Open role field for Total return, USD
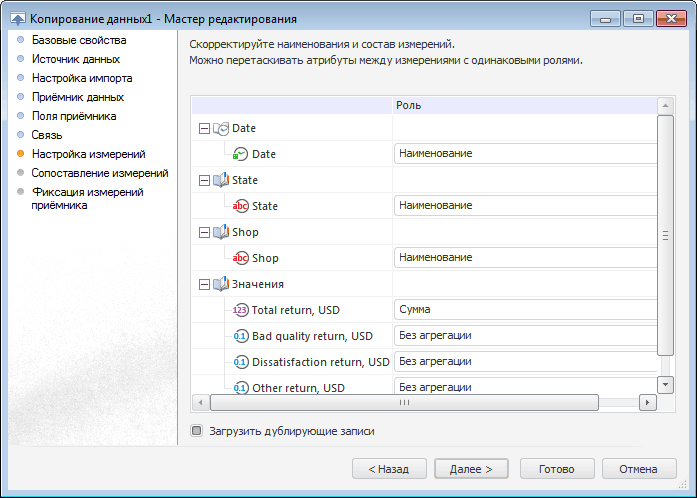The width and height of the screenshot is (697, 498). [524, 310]
